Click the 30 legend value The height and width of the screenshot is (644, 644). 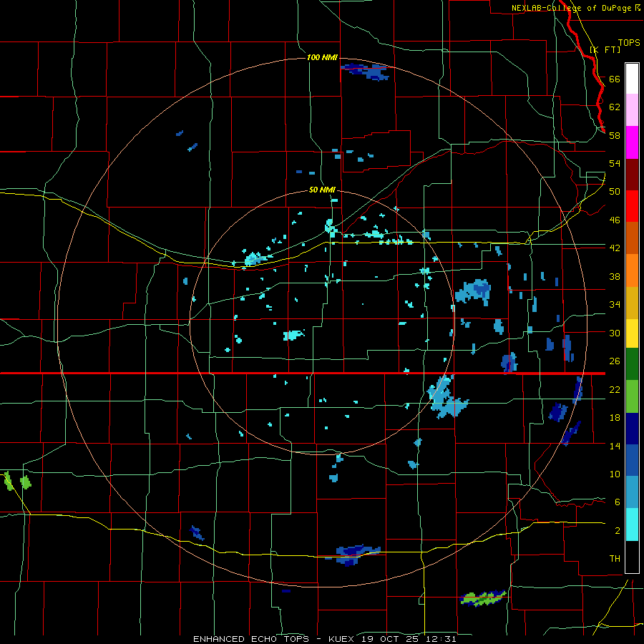pyautogui.click(x=615, y=333)
